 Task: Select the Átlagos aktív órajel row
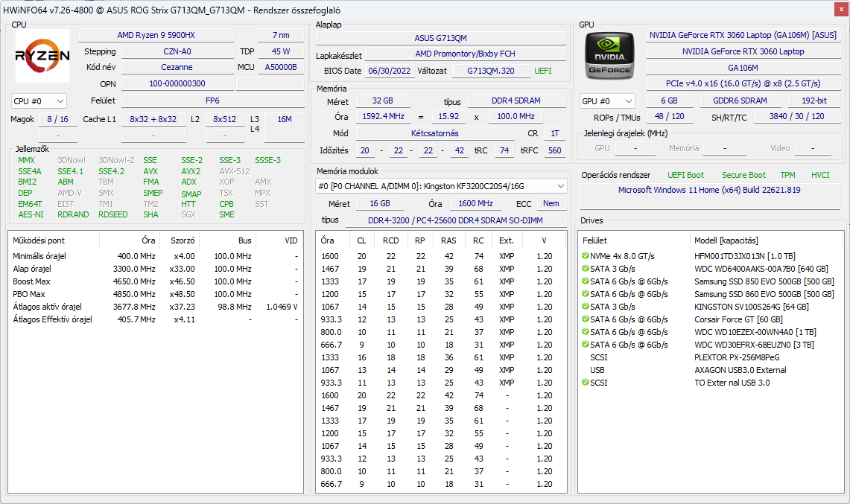(156, 307)
